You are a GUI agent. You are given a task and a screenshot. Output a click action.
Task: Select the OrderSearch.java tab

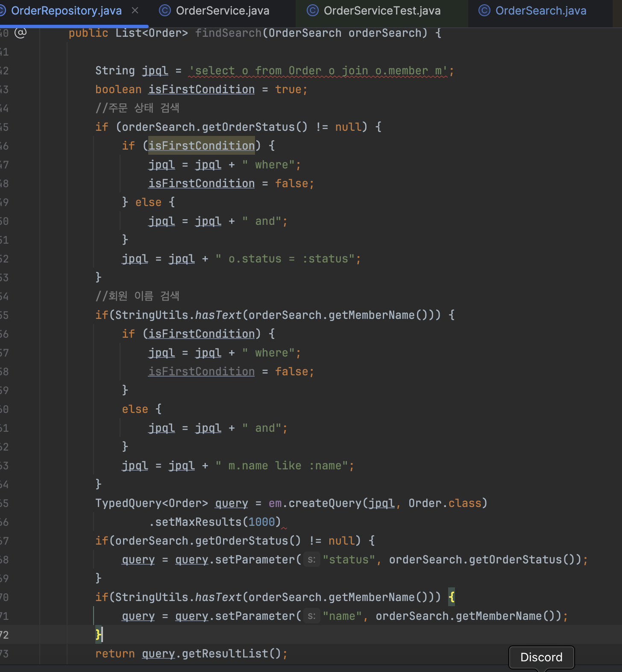[x=532, y=11]
